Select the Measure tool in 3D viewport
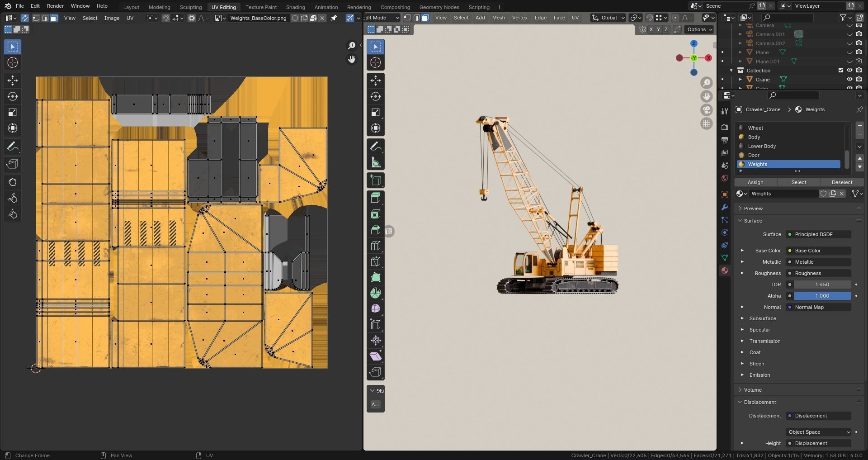Viewport: 868px width, 460px height. pos(376,162)
